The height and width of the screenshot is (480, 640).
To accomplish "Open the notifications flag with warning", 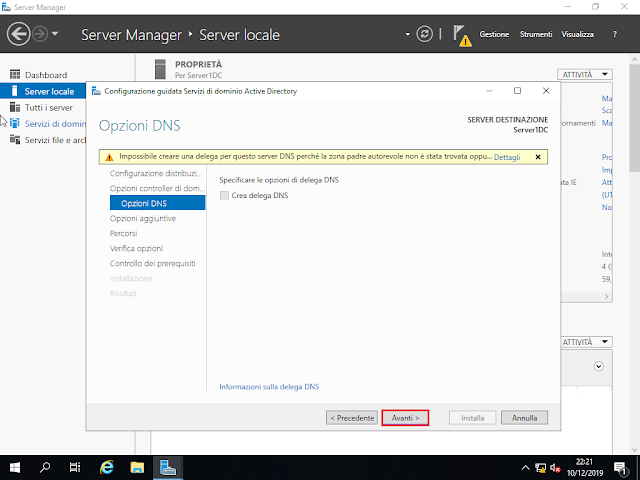I will [x=462, y=35].
